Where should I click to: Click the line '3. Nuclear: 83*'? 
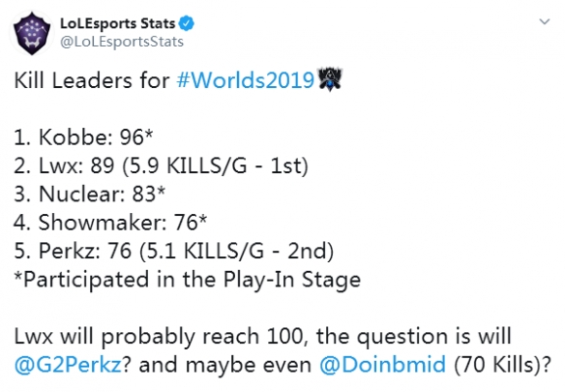[90, 194]
